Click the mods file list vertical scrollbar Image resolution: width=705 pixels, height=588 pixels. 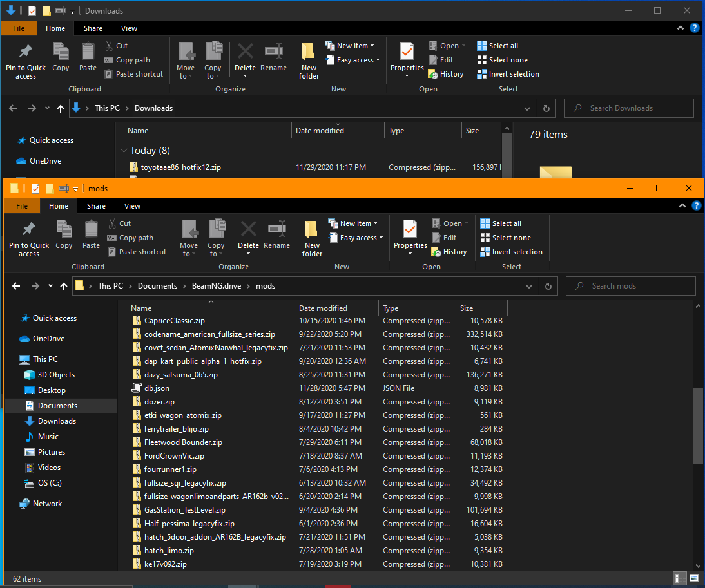(x=698, y=426)
